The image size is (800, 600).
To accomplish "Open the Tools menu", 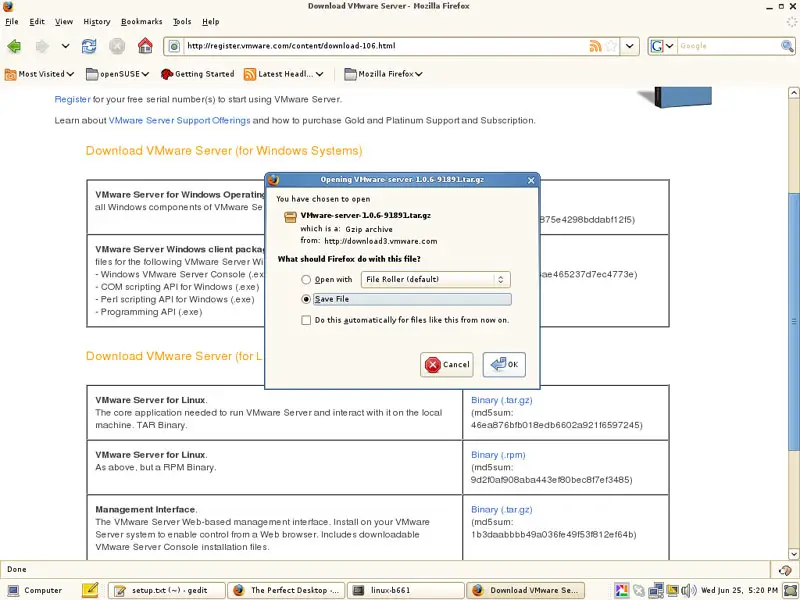I will (182, 21).
